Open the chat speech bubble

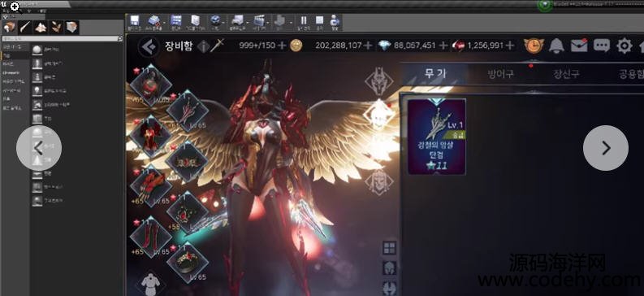pyautogui.click(x=601, y=46)
